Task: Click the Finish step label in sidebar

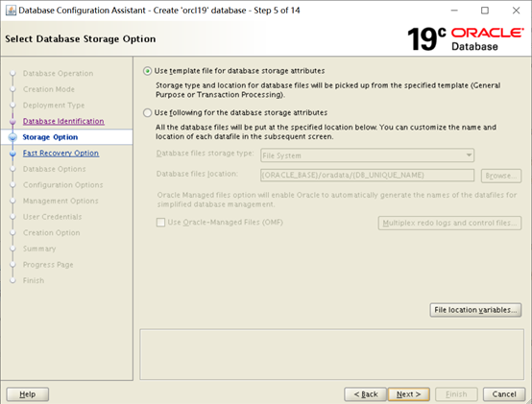Action: [x=34, y=280]
